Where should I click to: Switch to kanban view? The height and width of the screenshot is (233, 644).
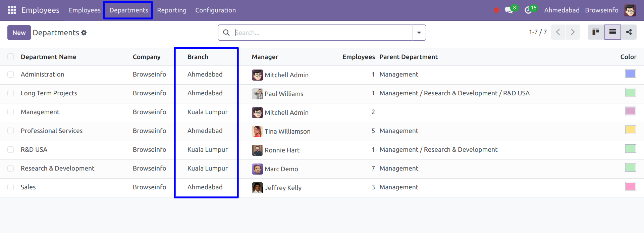pos(596,32)
